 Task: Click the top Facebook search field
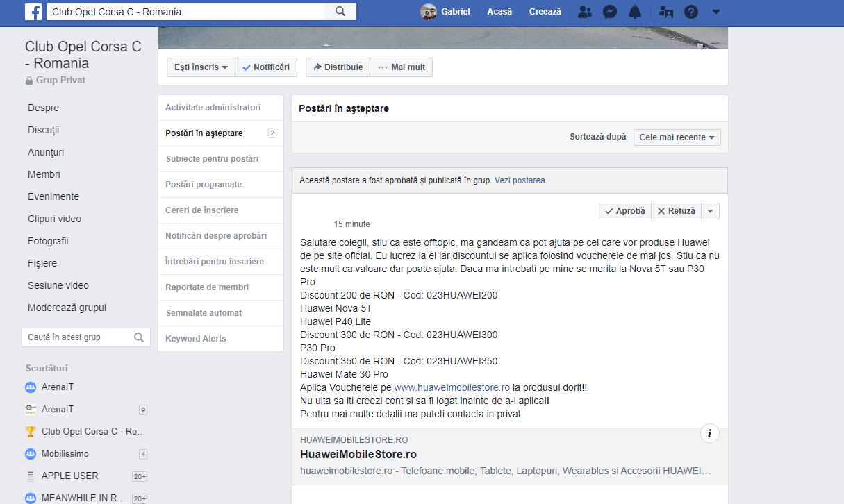[185, 12]
